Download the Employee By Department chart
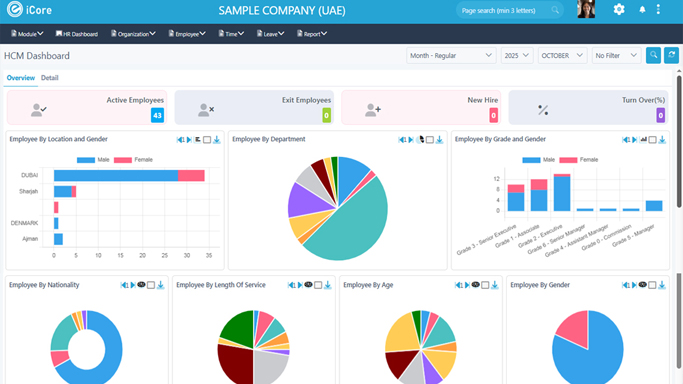Image resolution: width=683 pixels, height=384 pixels. click(440, 140)
